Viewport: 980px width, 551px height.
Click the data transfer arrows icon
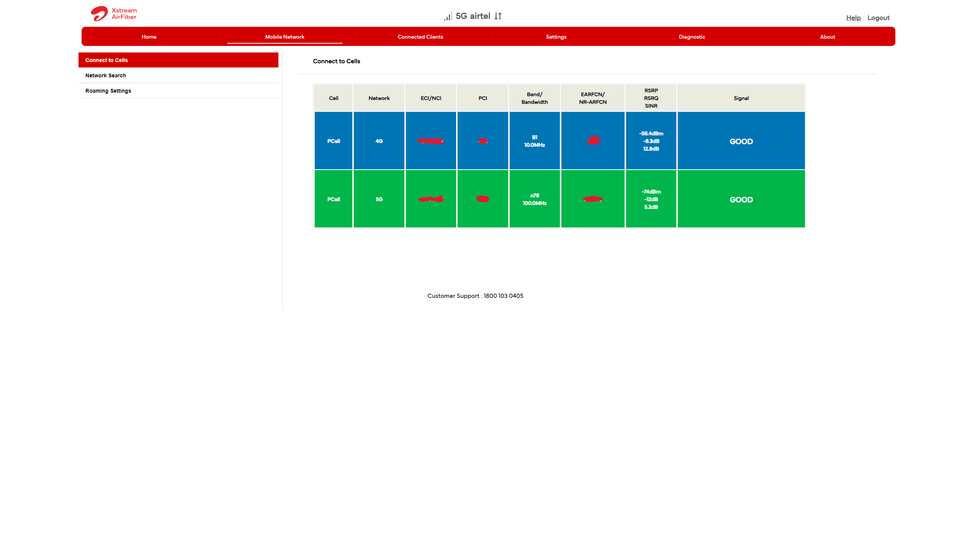click(498, 16)
